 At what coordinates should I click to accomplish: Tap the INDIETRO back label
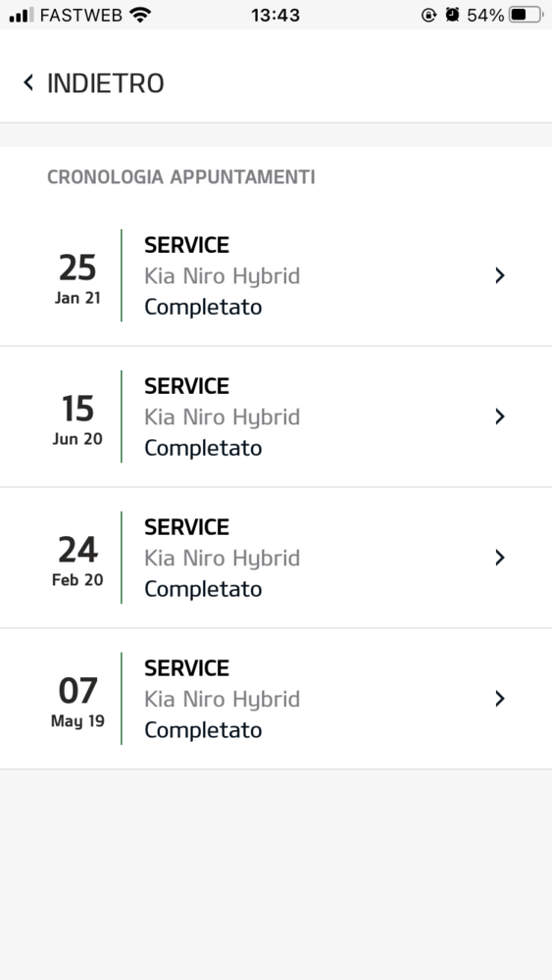[x=106, y=83]
